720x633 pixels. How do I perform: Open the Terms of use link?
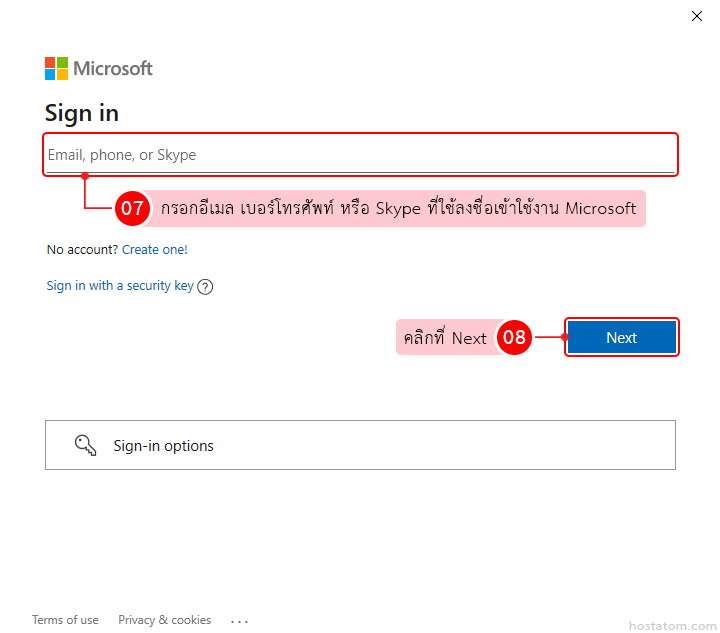[65, 620]
